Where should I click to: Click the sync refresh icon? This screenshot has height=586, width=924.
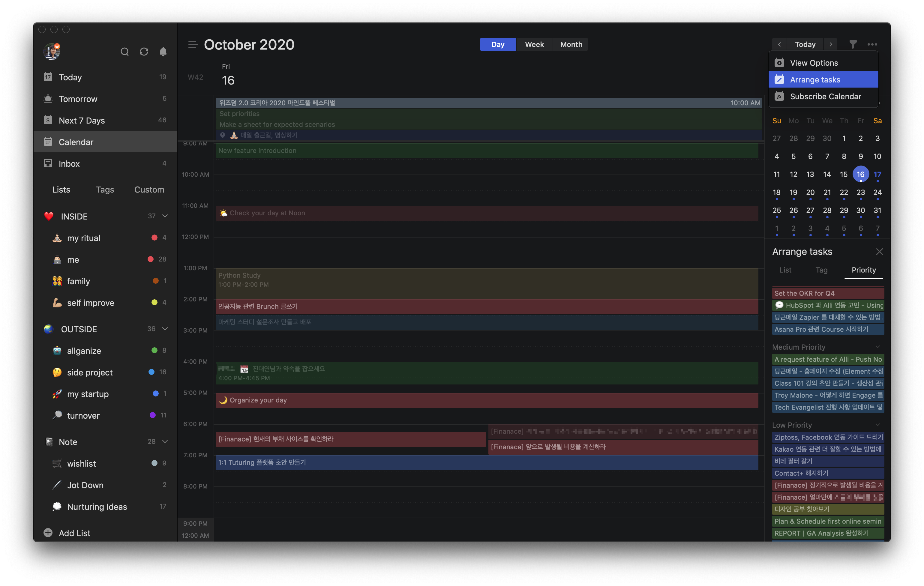[x=144, y=51]
